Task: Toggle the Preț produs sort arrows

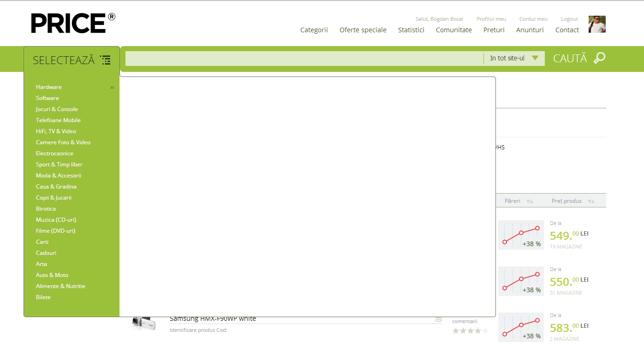Action: tap(591, 201)
